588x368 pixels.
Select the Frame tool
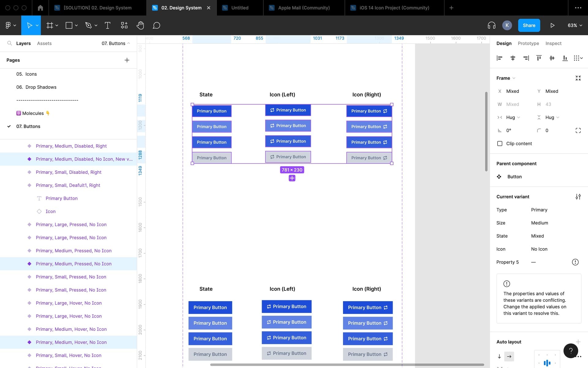tap(50, 25)
